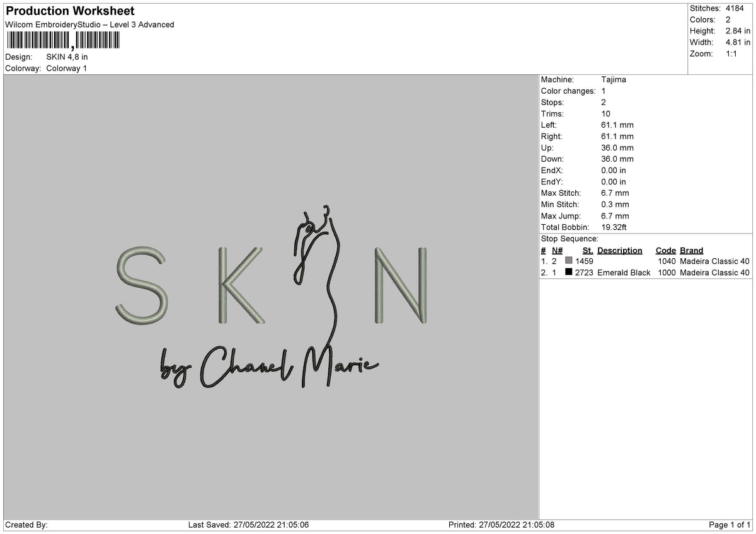The width and height of the screenshot is (756, 534).
Task: Click the Description column header
Action: 620,250
